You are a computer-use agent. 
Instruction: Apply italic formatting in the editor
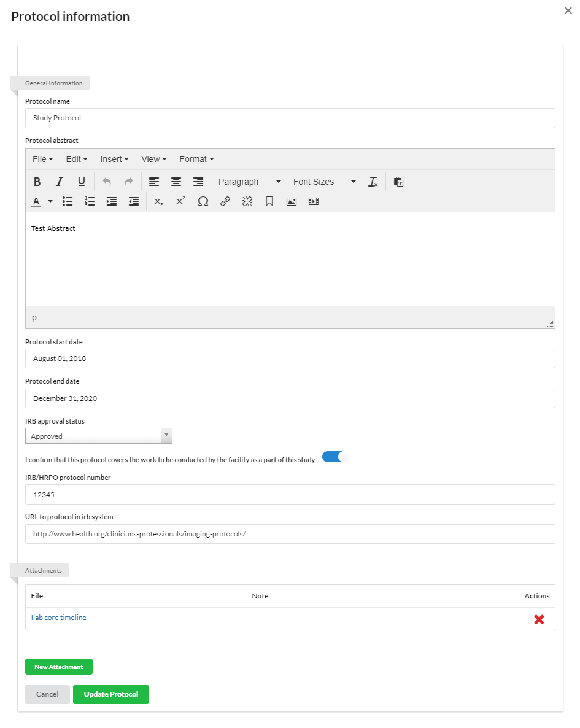click(x=60, y=182)
